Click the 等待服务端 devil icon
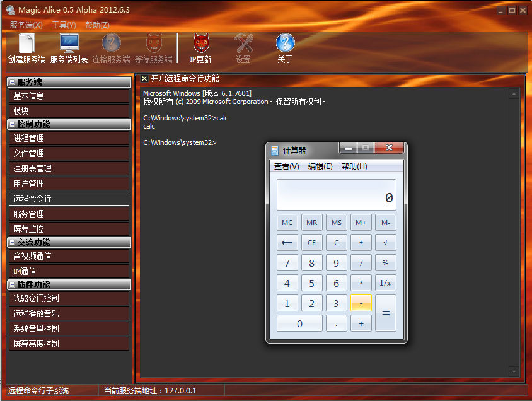Image resolution: width=532 pixels, height=401 pixels. (x=154, y=43)
